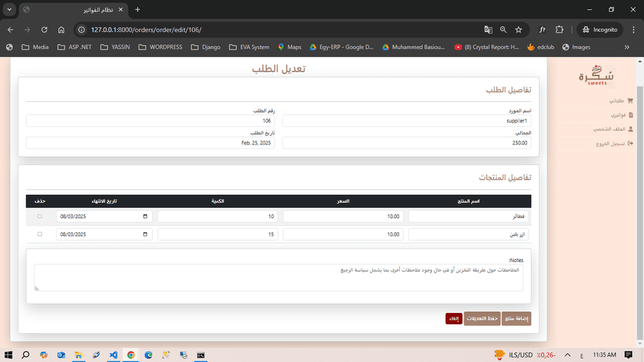
Task: Click the Incognito profile button
Action: coord(600,30)
